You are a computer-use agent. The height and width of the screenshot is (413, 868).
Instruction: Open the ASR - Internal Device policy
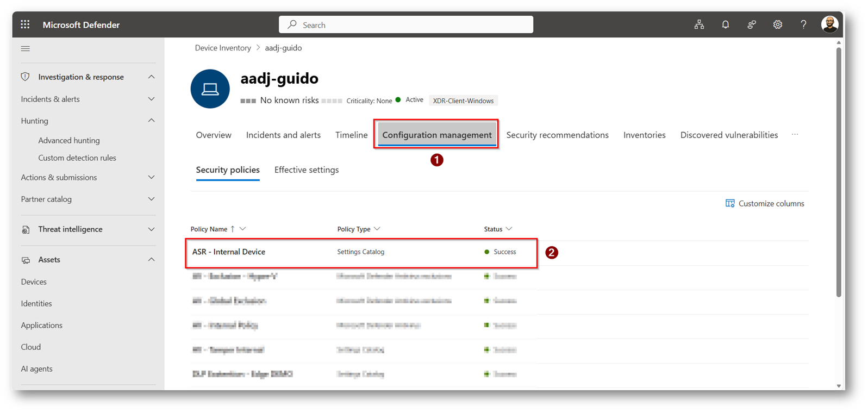click(229, 252)
